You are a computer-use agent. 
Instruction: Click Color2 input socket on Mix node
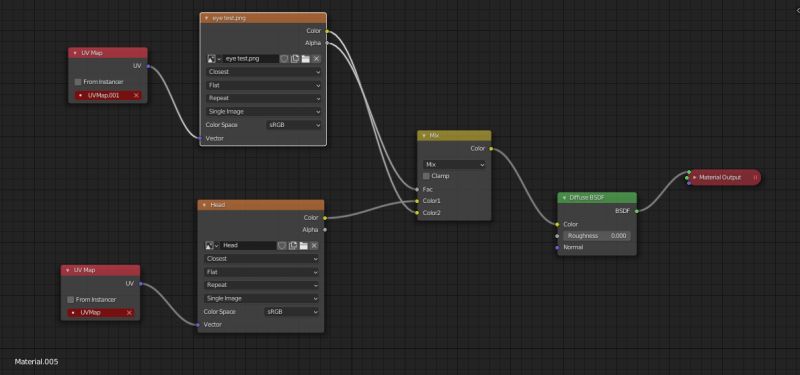tap(417, 213)
